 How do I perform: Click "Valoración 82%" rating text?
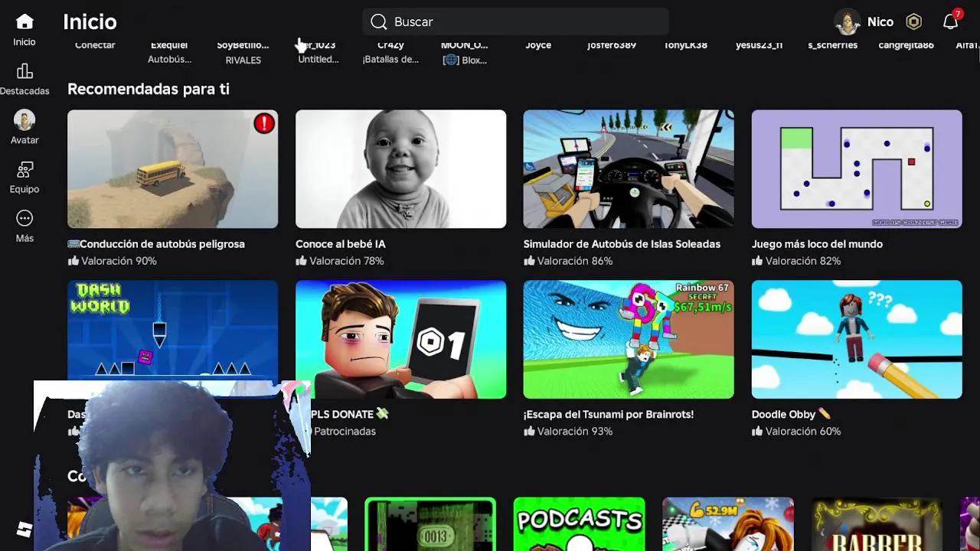pos(803,261)
